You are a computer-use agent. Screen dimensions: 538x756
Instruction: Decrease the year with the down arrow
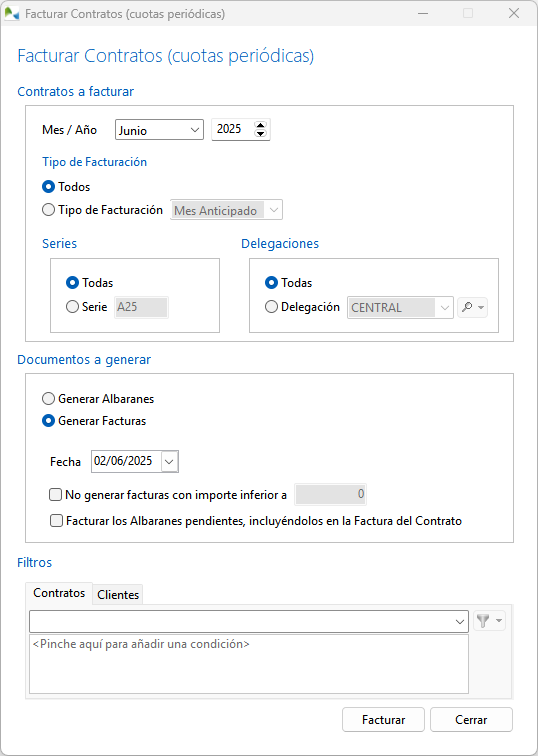coord(260,134)
